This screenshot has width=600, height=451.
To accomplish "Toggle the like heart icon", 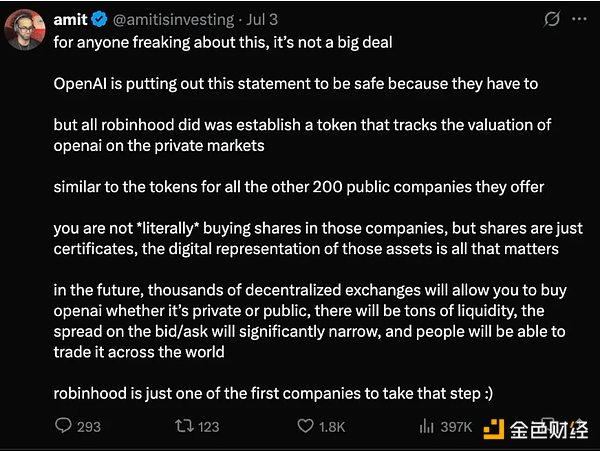I will click(x=305, y=426).
